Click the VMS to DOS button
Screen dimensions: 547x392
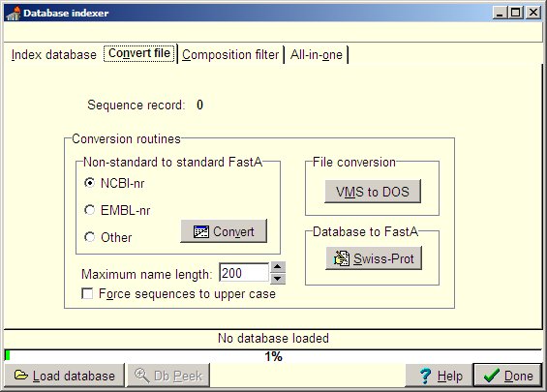point(373,192)
